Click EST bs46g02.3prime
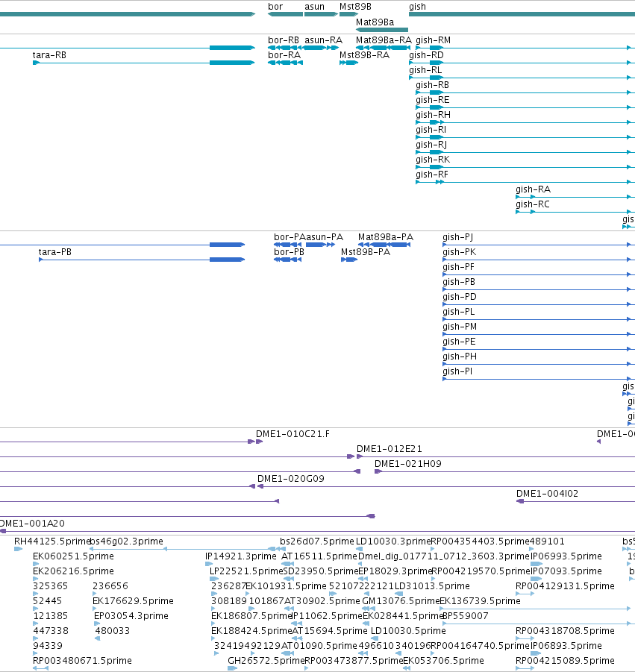635x672 pixels. click(x=127, y=541)
